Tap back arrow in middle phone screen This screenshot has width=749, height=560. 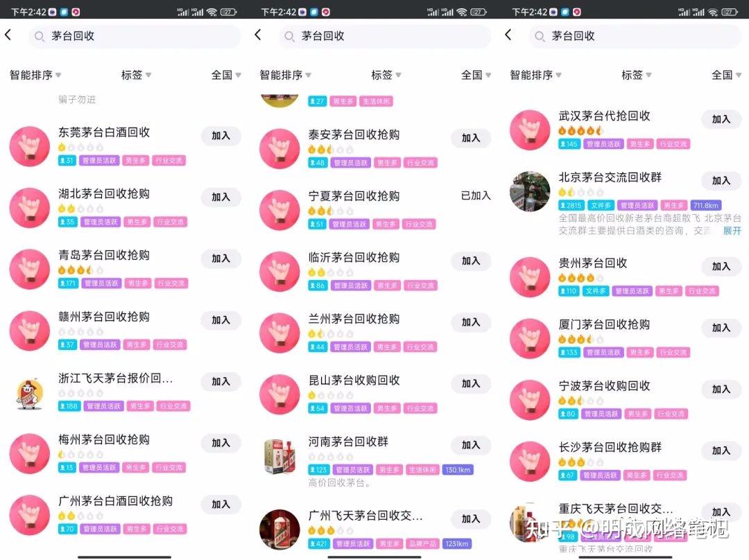(x=258, y=35)
